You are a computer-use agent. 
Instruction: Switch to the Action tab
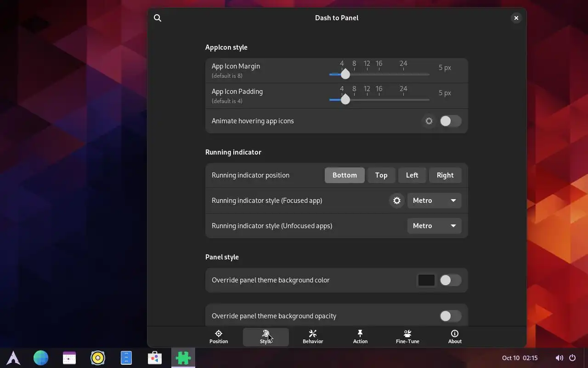click(360, 337)
